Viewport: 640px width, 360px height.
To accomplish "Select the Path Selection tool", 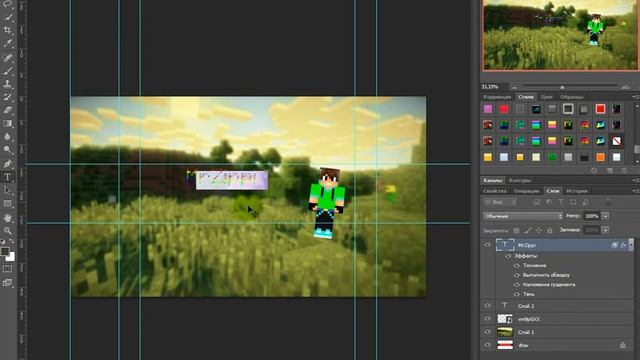I will pos(7,190).
